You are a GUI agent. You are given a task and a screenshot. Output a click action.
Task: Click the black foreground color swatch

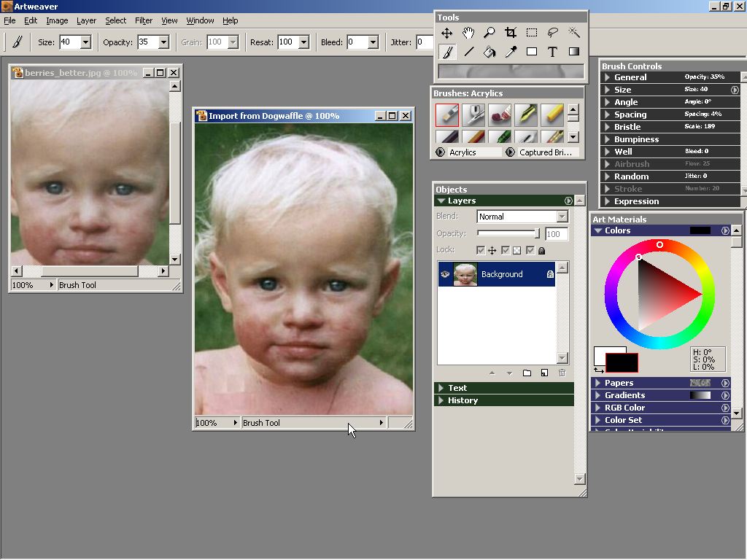(621, 362)
